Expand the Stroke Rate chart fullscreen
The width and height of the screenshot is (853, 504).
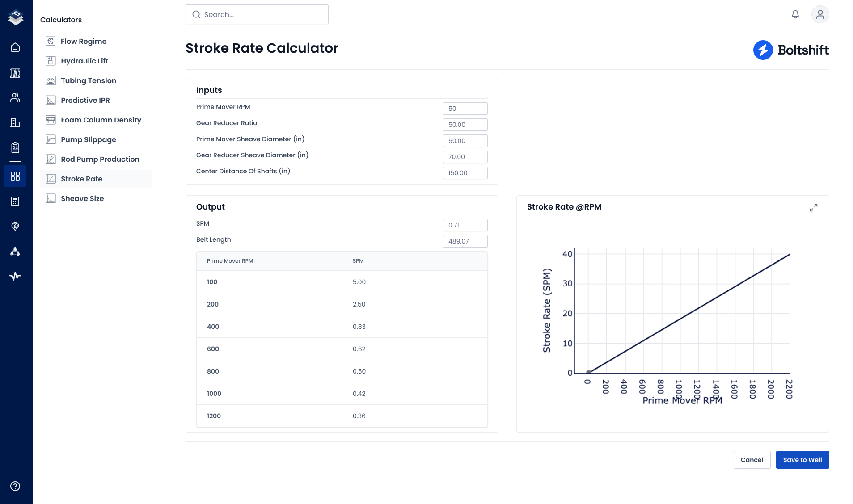[813, 208]
